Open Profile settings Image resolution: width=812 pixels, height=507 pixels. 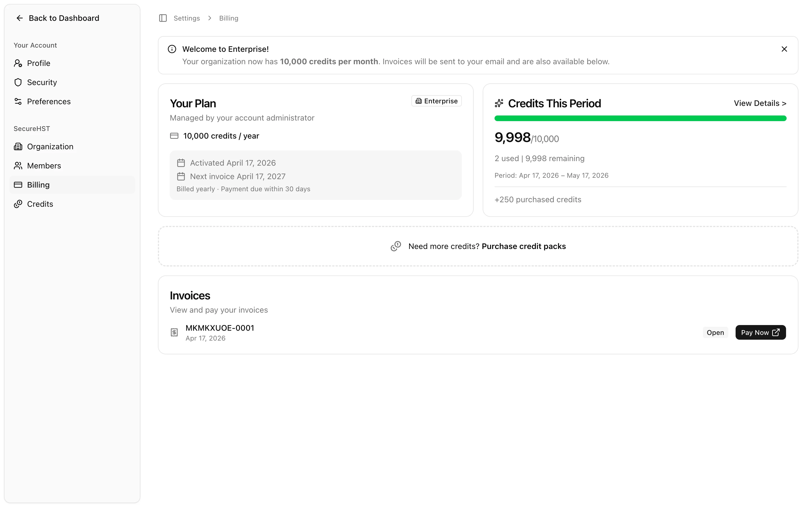click(x=38, y=63)
